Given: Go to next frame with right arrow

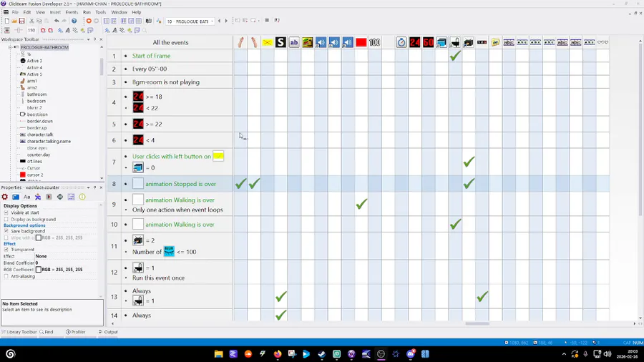Looking at the screenshot, I should click(226, 21).
